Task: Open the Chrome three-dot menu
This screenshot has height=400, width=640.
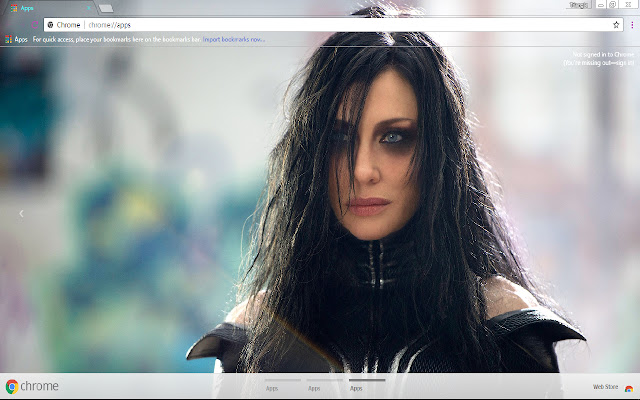Action: point(632,25)
